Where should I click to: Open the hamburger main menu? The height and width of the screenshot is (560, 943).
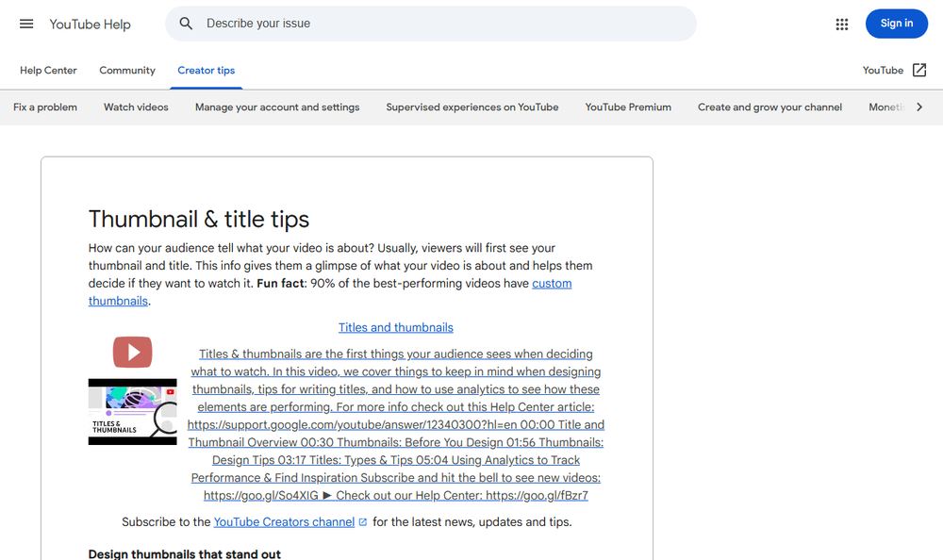(26, 25)
